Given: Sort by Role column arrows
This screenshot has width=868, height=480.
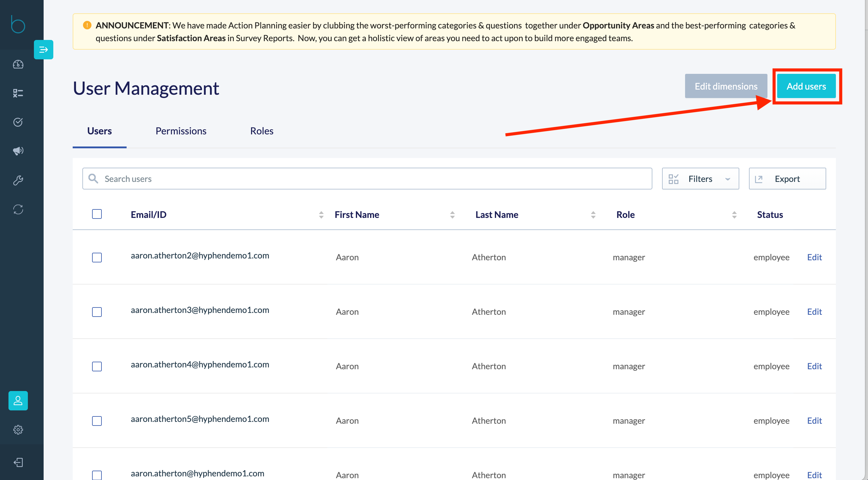Looking at the screenshot, I should pyautogui.click(x=734, y=215).
